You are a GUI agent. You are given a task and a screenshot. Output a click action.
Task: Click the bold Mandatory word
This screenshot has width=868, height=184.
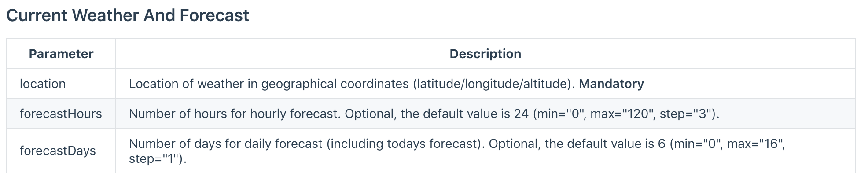click(611, 84)
